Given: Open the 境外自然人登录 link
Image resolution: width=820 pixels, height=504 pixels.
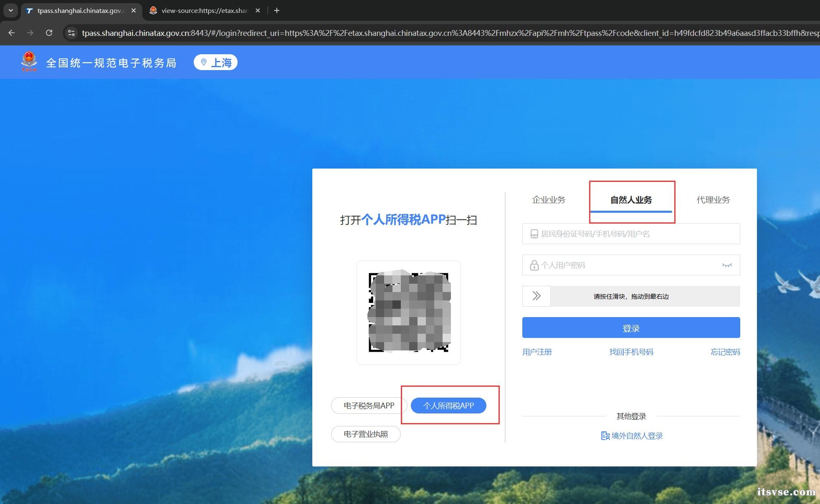Looking at the screenshot, I should (x=637, y=436).
